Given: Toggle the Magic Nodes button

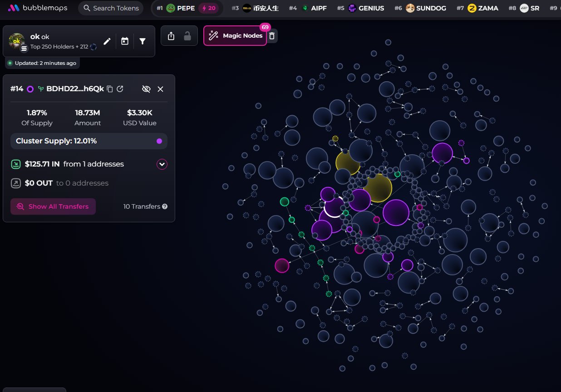Looking at the screenshot, I should (235, 36).
